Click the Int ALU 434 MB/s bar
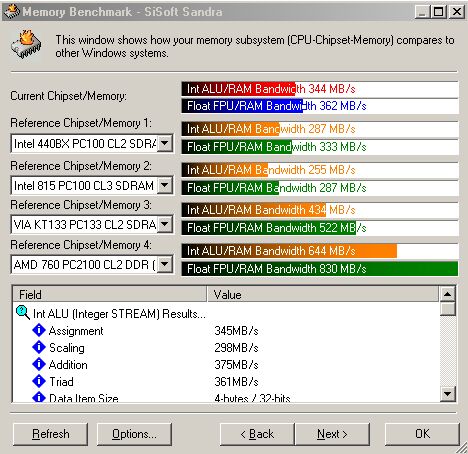The image size is (468, 454). click(x=320, y=210)
